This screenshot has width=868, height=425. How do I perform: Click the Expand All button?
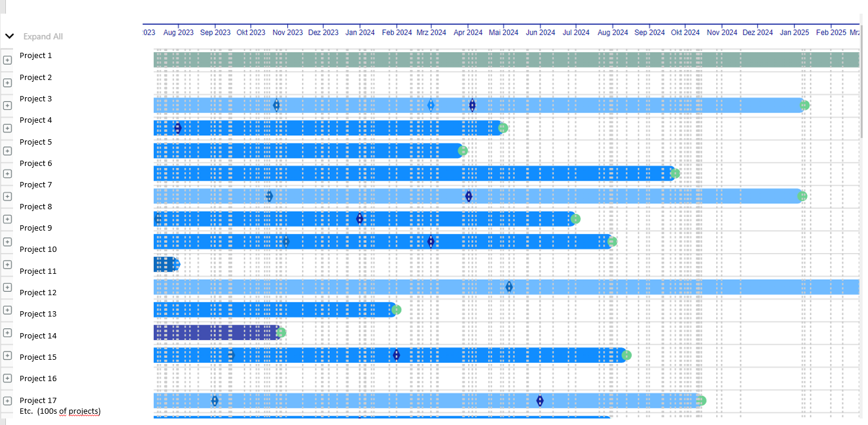43,37
